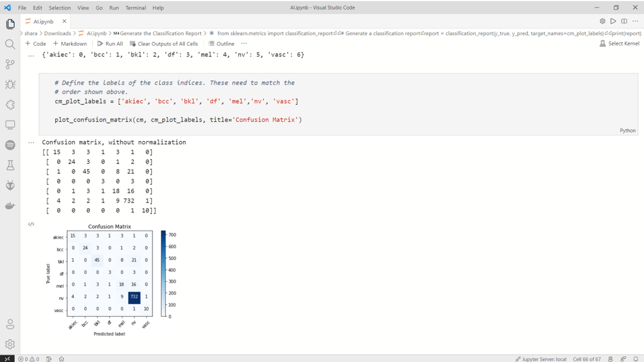Click the Confusion Matrix plot title

[109, 226]
